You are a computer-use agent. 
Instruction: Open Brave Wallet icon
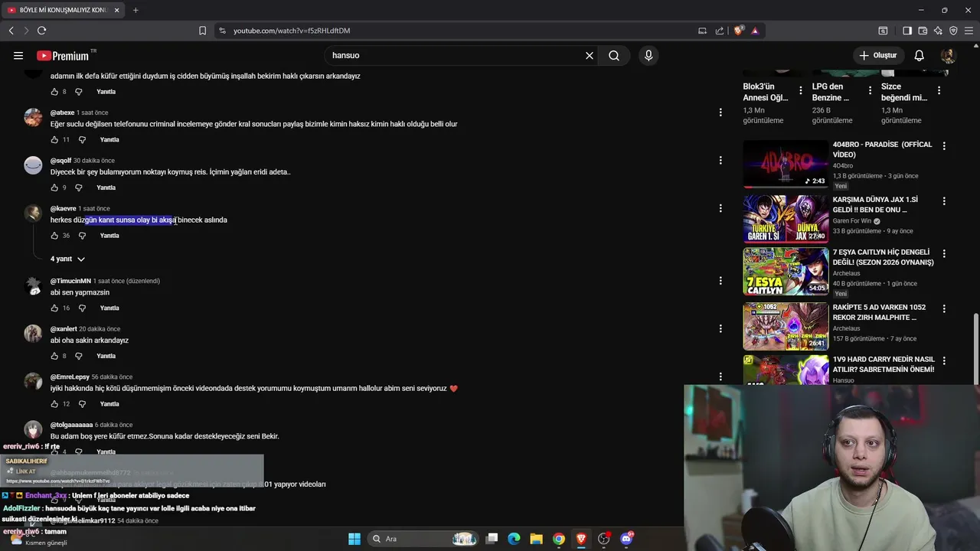[923, 31]
